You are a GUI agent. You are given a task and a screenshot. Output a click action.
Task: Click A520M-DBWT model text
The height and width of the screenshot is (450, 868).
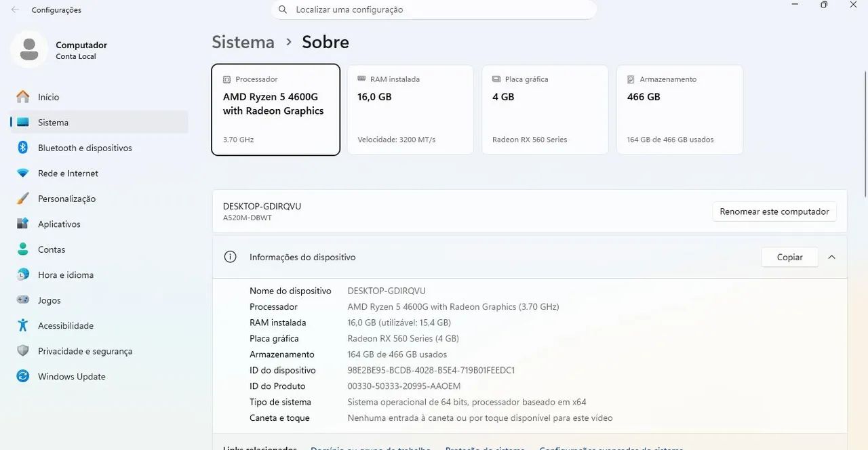[248, 218]
